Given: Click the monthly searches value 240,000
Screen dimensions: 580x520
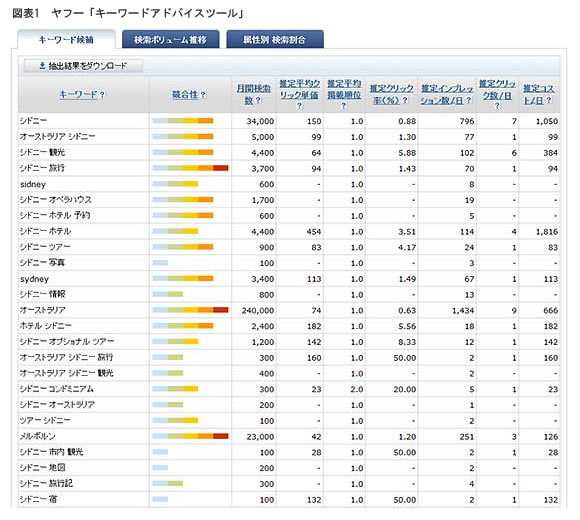Looking at the screenshot, I should coord(258,311).
